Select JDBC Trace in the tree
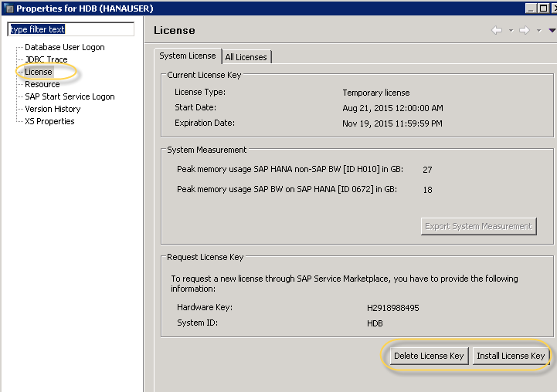This screenshot has width=557, height=392. (46, 59)
